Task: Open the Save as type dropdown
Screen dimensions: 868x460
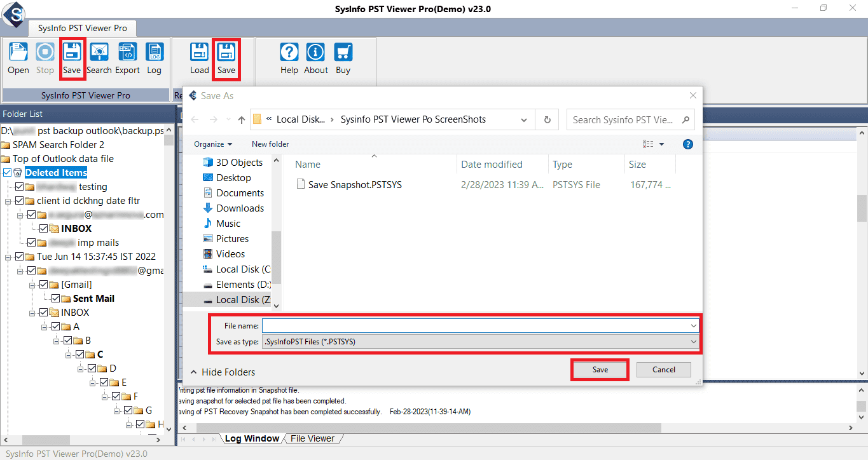Action: pyautogui.click(x=480, y=342)
